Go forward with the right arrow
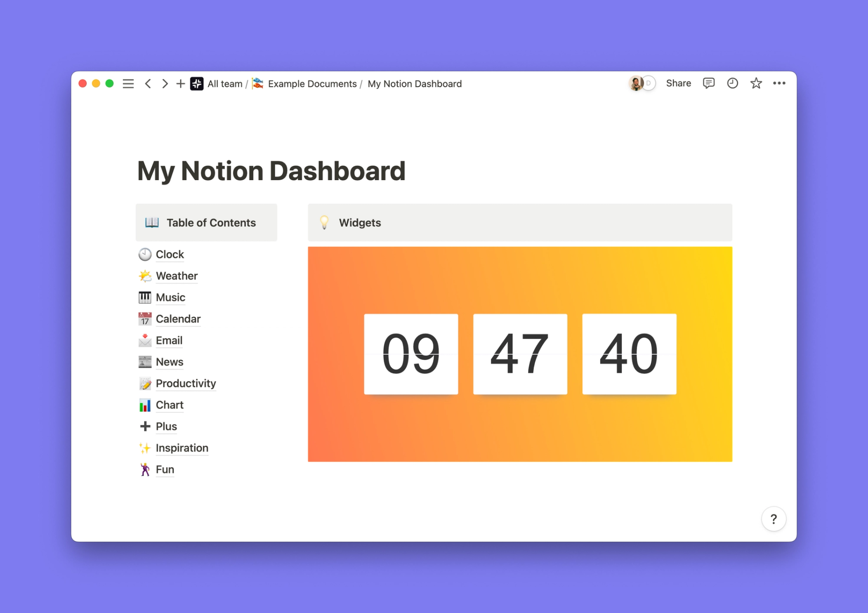 click(x=164, y=84)
